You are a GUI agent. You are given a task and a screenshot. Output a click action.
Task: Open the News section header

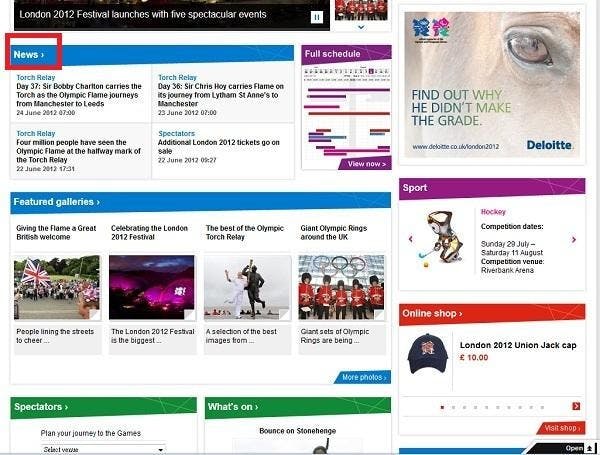pyautogui.click(x=29, y=55)
